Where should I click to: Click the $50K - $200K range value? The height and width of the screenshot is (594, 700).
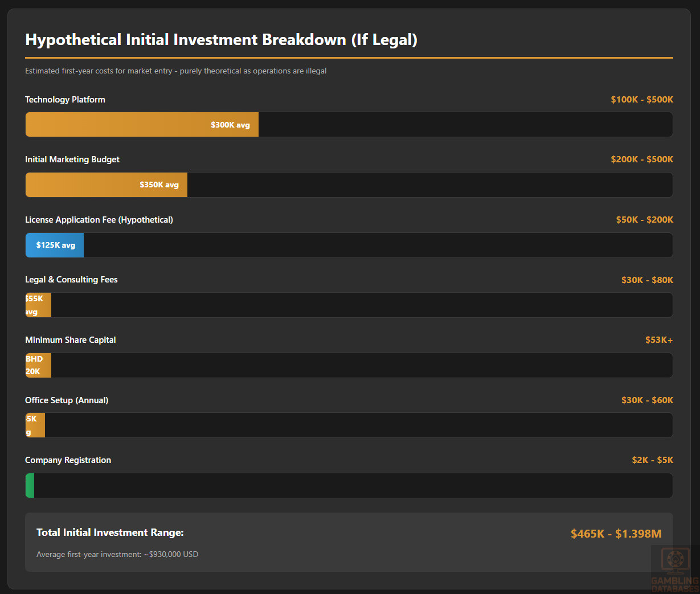[644, 220]
